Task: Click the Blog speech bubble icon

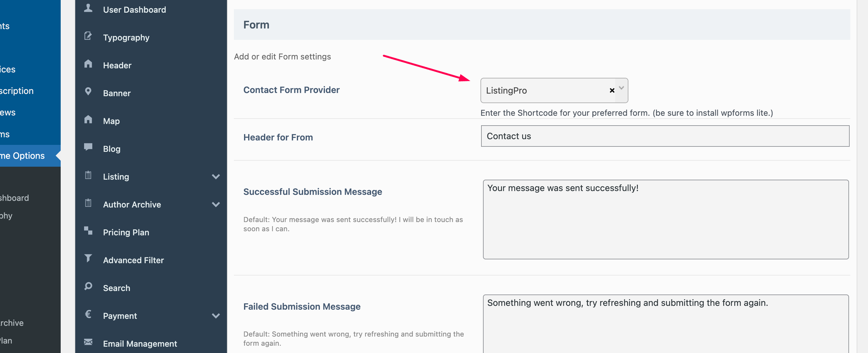Action: pyautogui.click(x=88, y=147)
